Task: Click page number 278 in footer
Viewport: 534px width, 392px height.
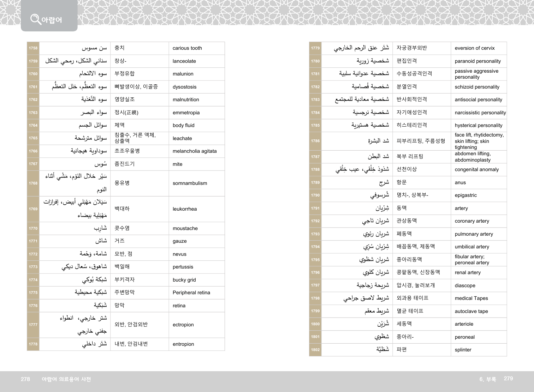Action: pos(25,379)
